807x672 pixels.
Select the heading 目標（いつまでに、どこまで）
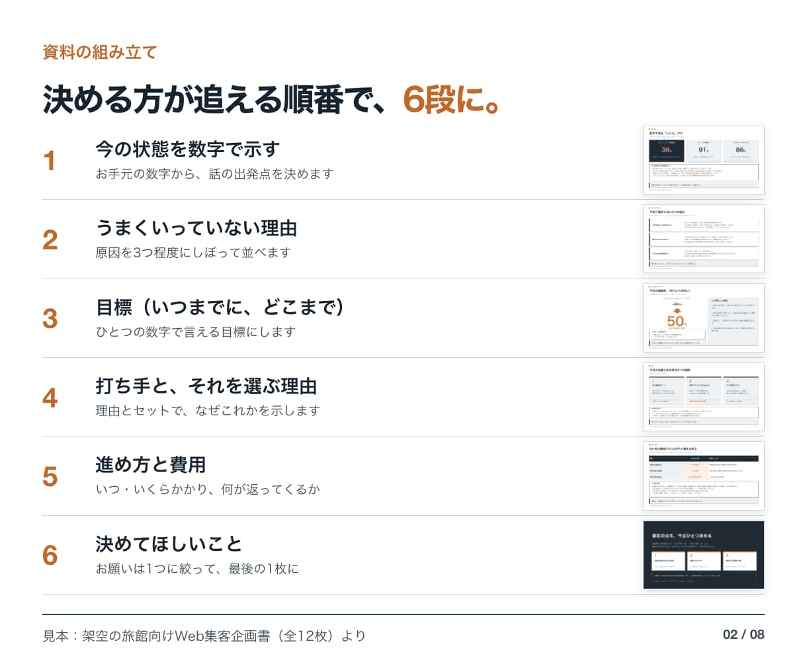click(x=220, y=307)
